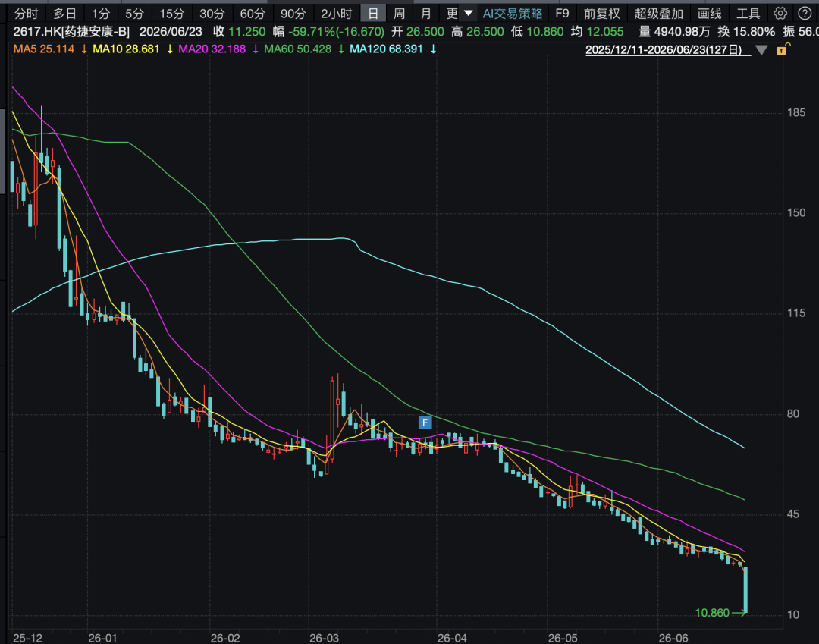Click the 26-01 date axis label
The width and height of the screenshot is (819, 644).
point(102,638)
